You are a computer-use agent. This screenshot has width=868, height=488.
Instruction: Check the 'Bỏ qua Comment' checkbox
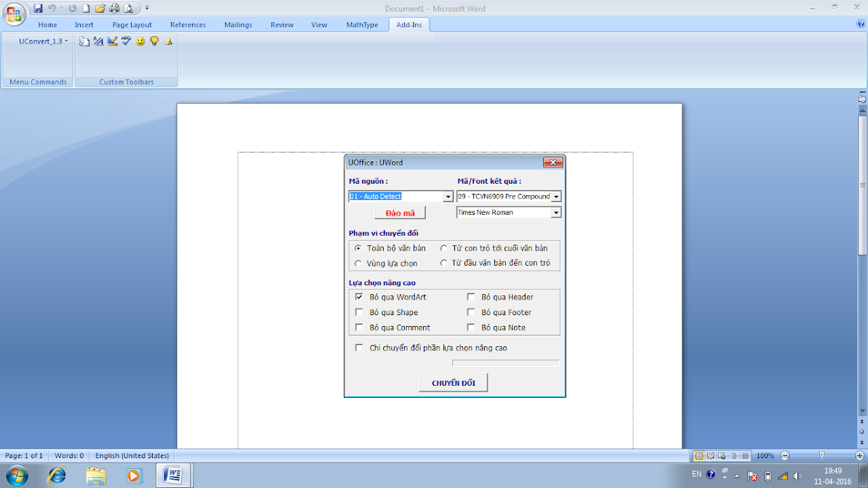359,327
